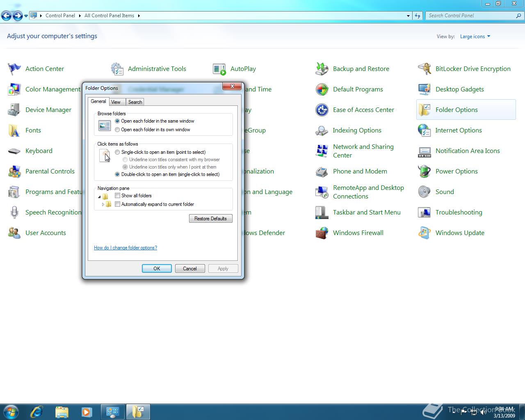Screen dimensions: 525x420
Task: Open How do I change folder options link
Action: pos(126,248)
